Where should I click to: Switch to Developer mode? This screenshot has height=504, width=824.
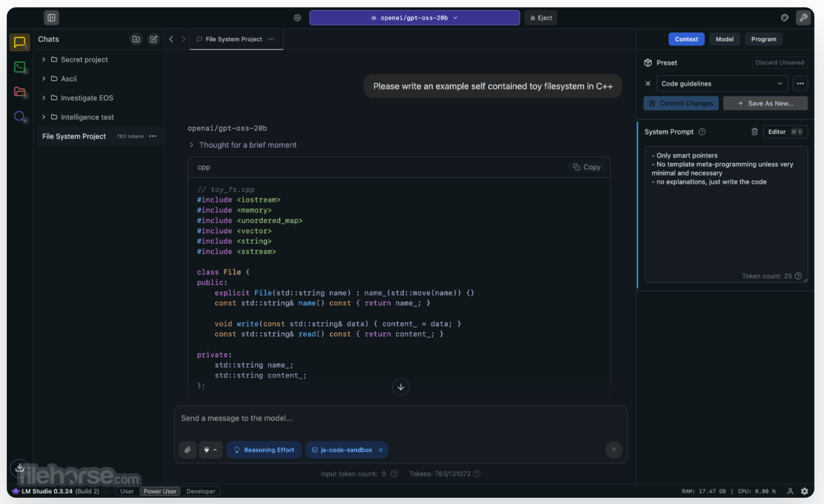pyautogui.click(x=201, y=491)
